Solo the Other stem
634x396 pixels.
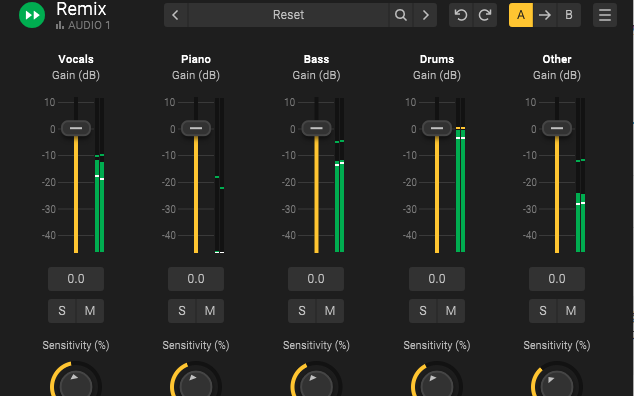coord(543,311)
